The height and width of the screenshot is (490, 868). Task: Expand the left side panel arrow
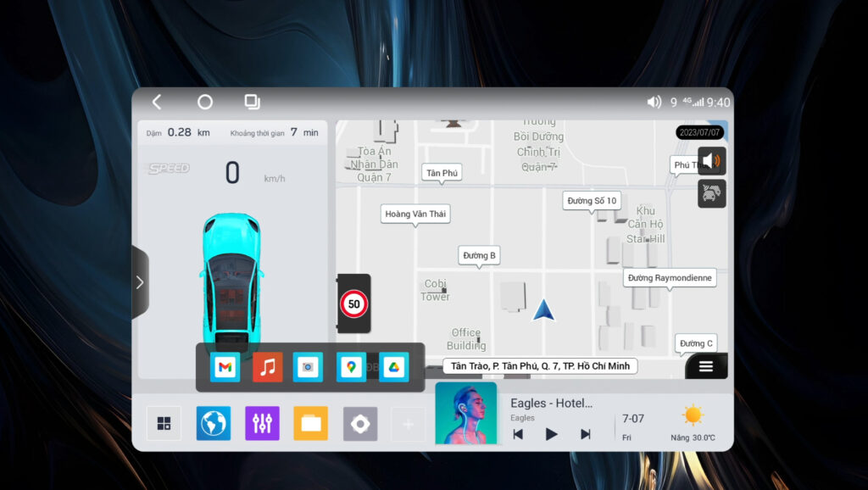[140, 282]
